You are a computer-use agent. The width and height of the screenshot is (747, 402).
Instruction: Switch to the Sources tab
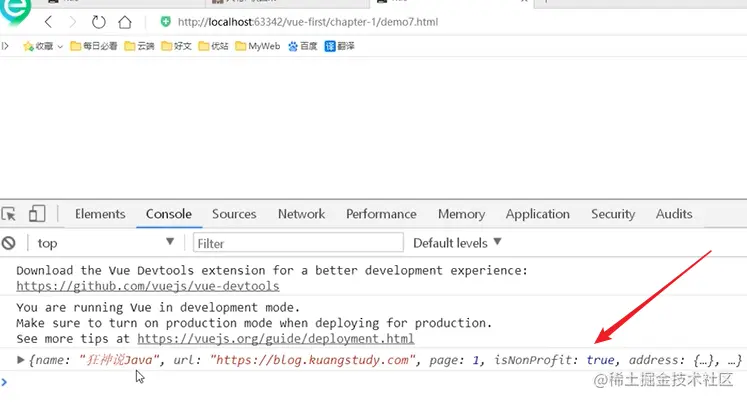[234, 214]
